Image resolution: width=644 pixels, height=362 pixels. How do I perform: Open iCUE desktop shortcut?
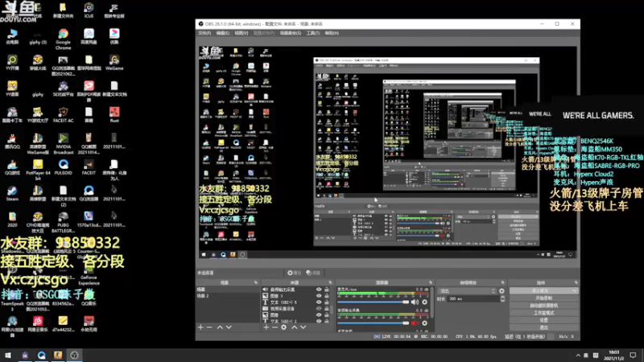coord(89,10)
